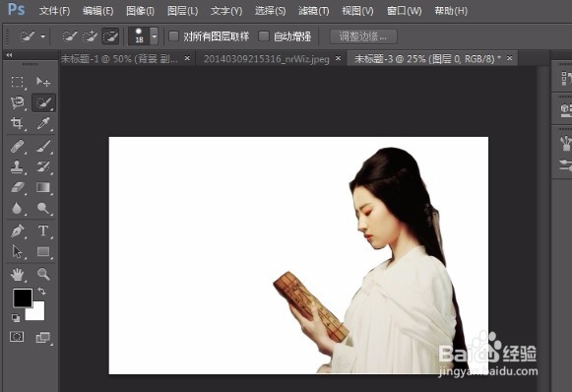
Task: Click the Ps application logo
Action: 17,9
